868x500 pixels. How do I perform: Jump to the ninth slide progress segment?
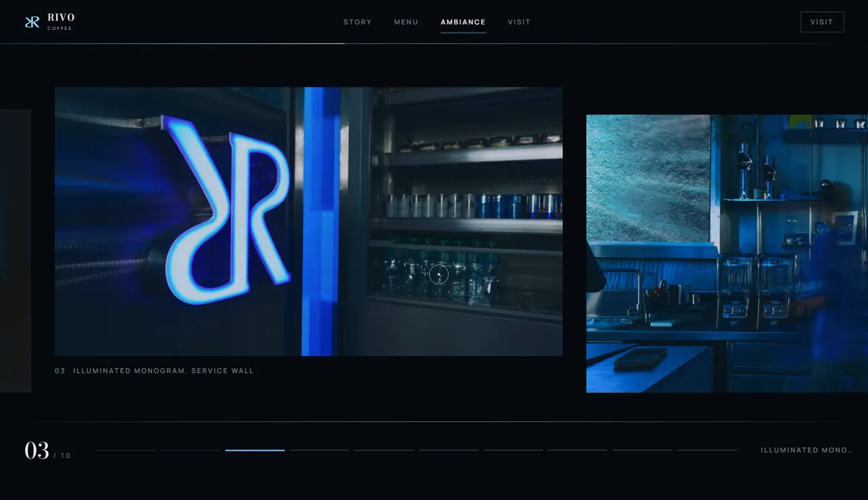642,450
